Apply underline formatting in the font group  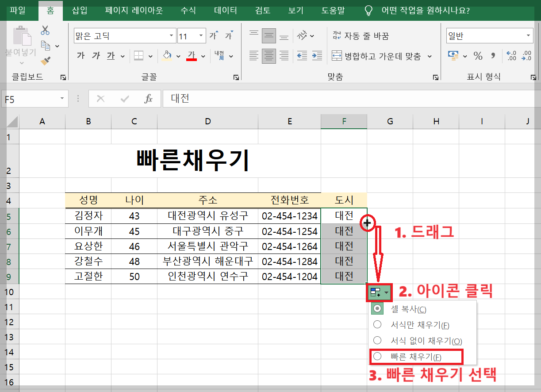tap(110, 56)
